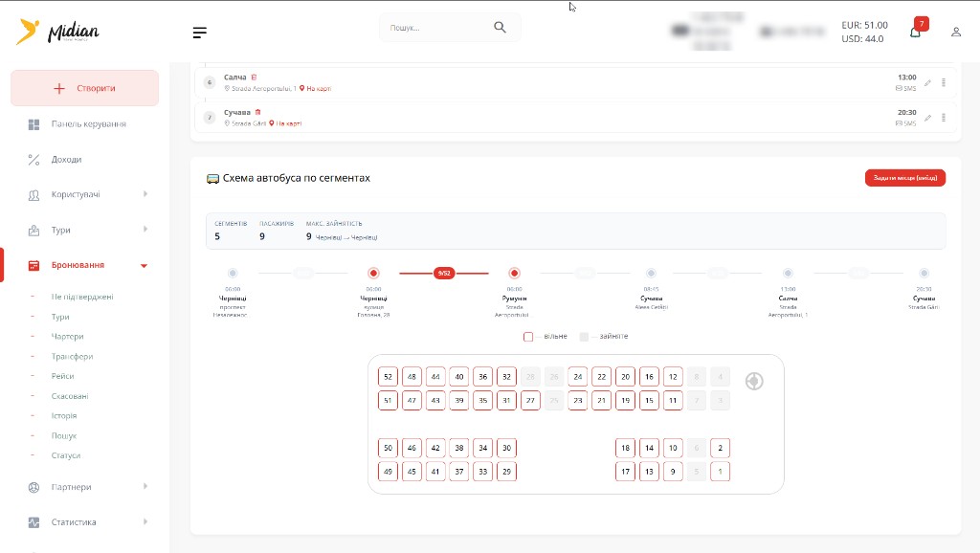The image size is (980, 553).
Task: Open the user profile icon
Action: (x=956, y=32)
